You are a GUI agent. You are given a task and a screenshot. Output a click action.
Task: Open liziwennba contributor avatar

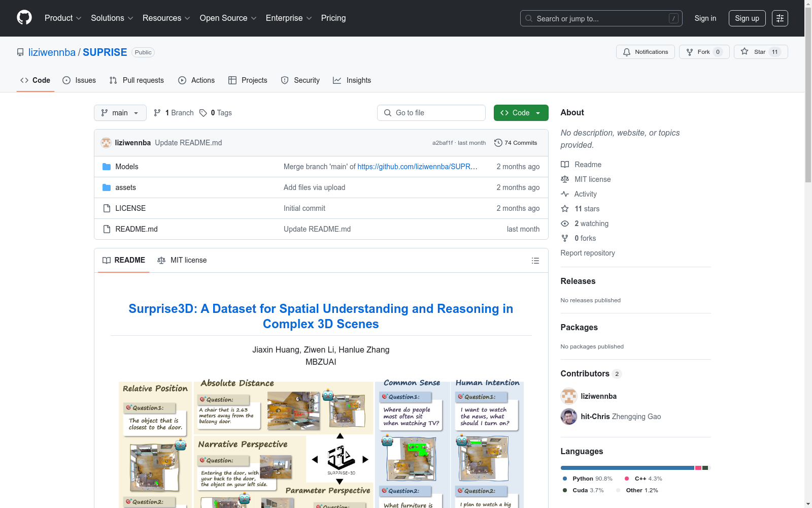569,396
